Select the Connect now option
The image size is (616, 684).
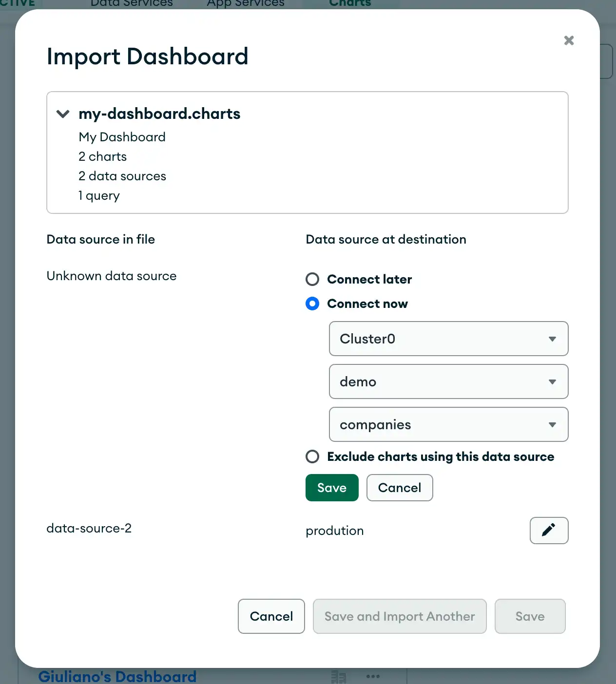(312, 304)
